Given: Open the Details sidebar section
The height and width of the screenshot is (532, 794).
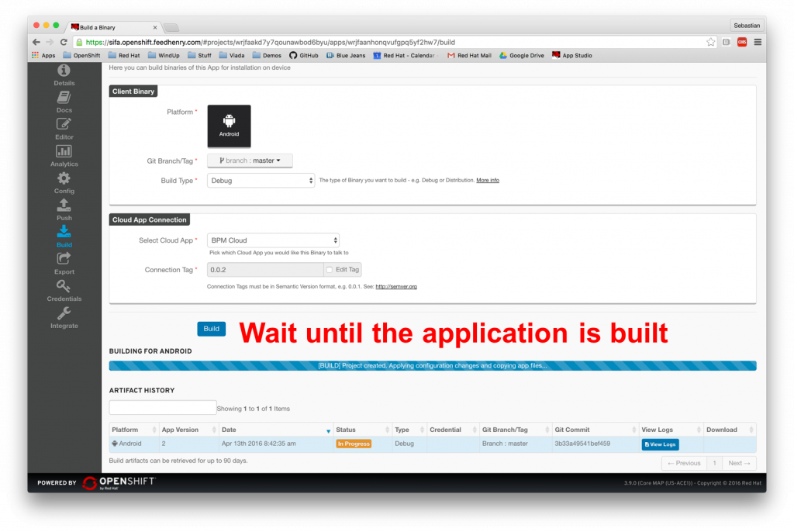Looking at the screenshot, I should (64, 75).
